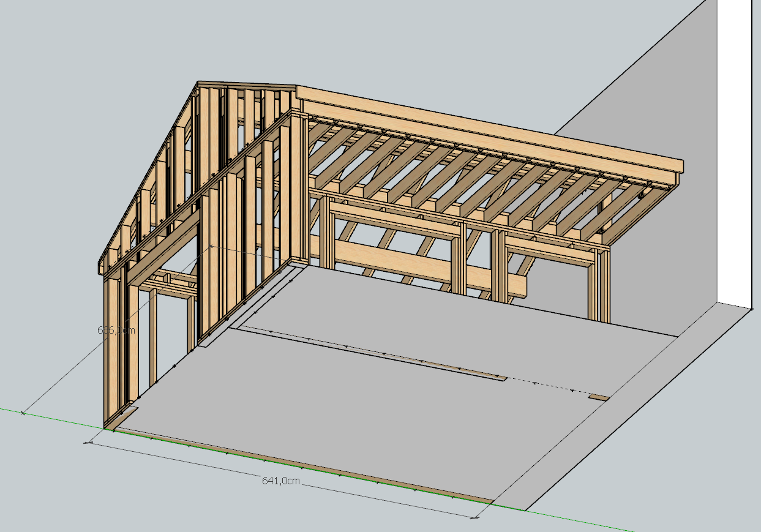Image resolution: width=761 pixels, height=532 pixels.
Task: Select the wide horizontal beam in back wall
Action: (429, 264)
